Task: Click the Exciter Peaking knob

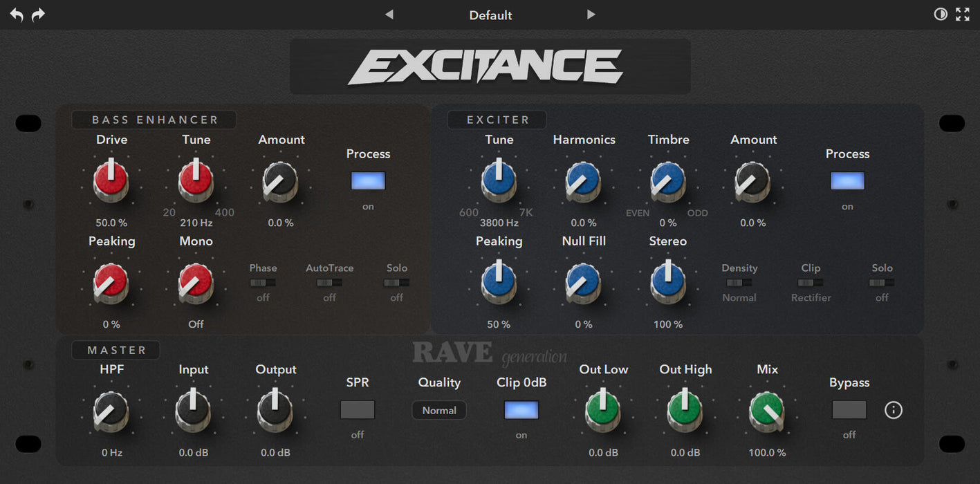Action: point(499,283)
